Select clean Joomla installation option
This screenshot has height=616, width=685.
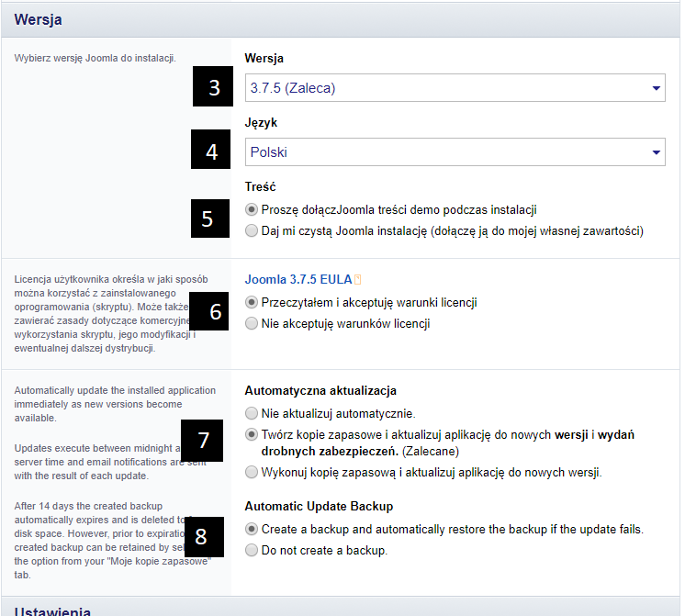coord(252,230)
